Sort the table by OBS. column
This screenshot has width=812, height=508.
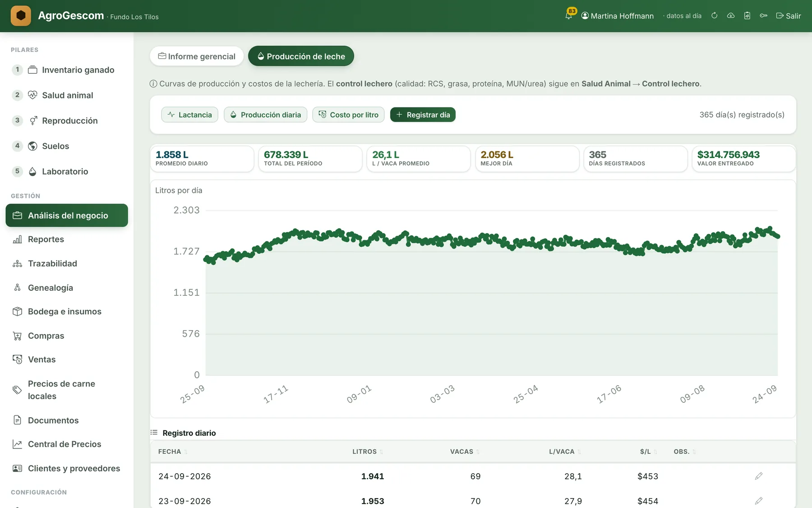(685, 452)
